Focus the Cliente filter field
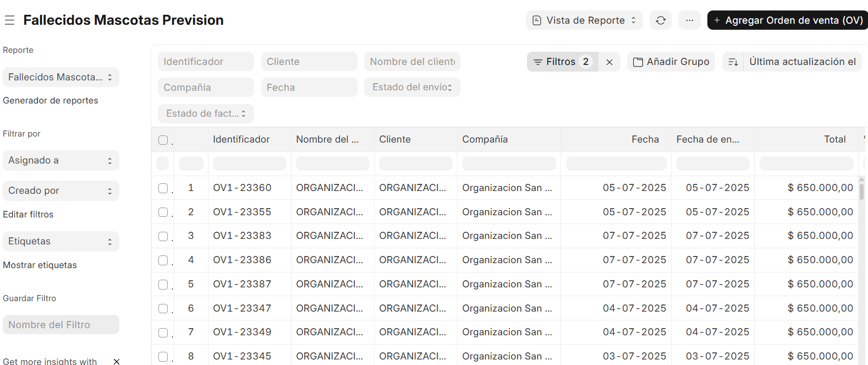 (309, 62)
